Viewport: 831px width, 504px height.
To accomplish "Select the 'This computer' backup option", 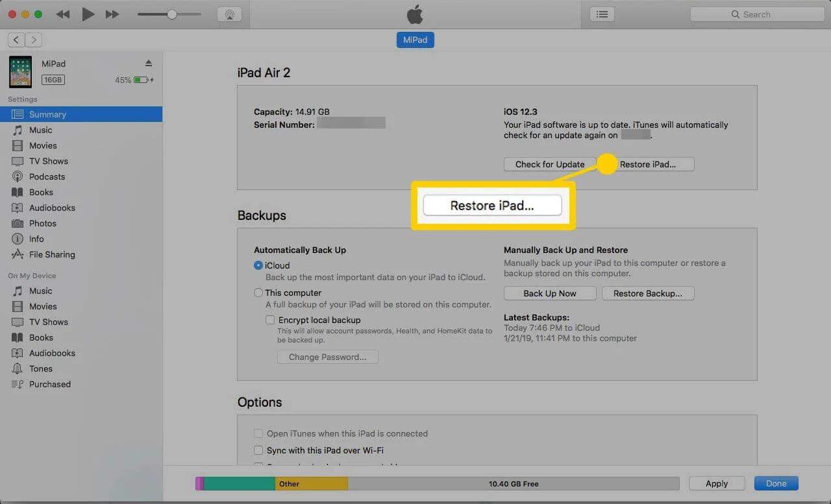I will (x=258, y=292).
